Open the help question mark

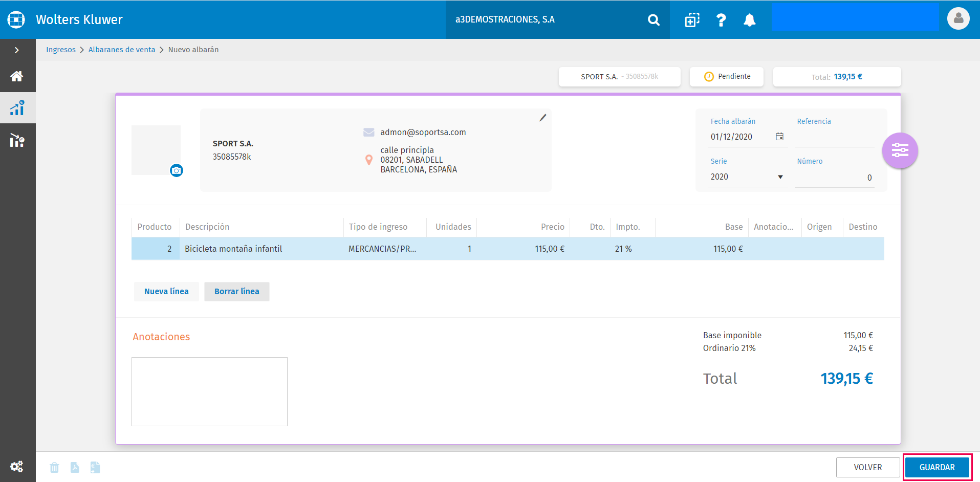pyautogui.click(x=721, y=20)
